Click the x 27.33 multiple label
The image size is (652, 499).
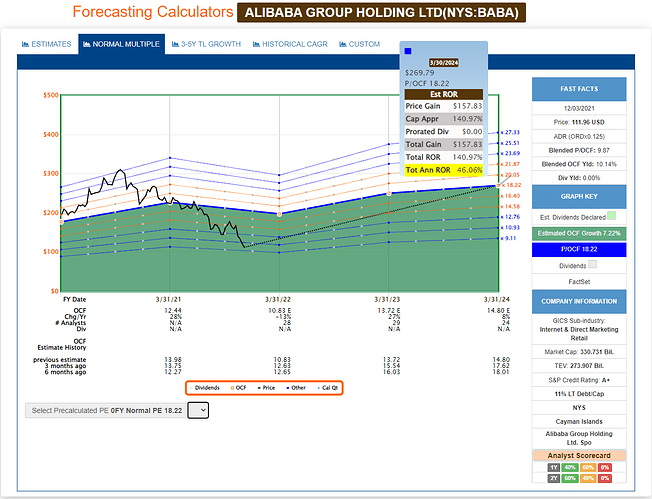(x=510, y=132)
